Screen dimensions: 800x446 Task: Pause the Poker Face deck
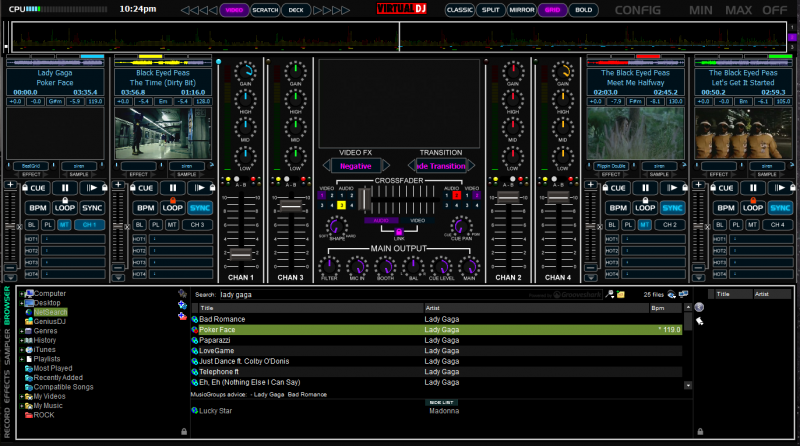coord(65,188)
